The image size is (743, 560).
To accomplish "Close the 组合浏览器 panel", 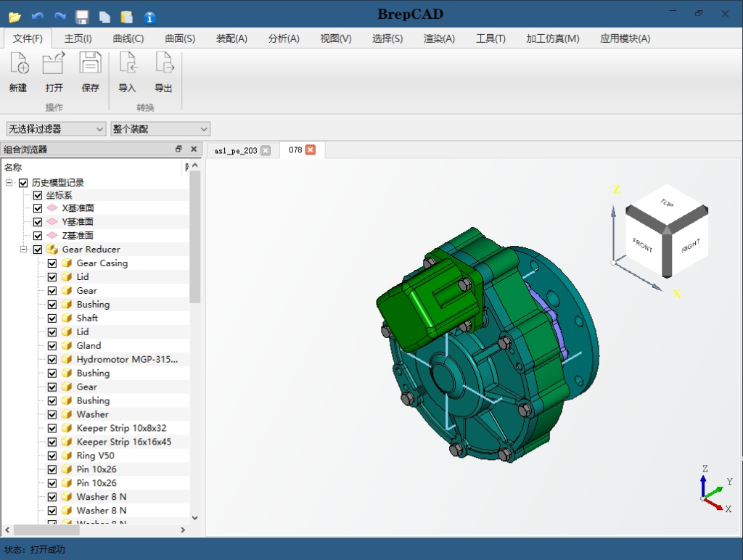I will pyautogui.click(x=194, y=149).
